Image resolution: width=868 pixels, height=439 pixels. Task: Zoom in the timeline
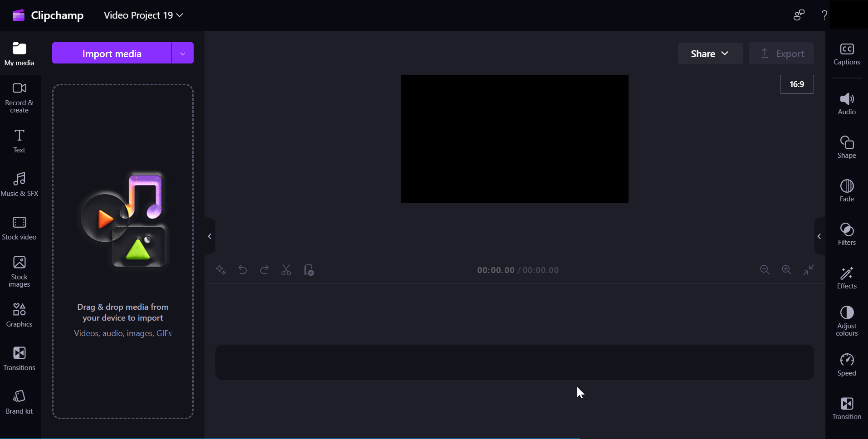787,270
